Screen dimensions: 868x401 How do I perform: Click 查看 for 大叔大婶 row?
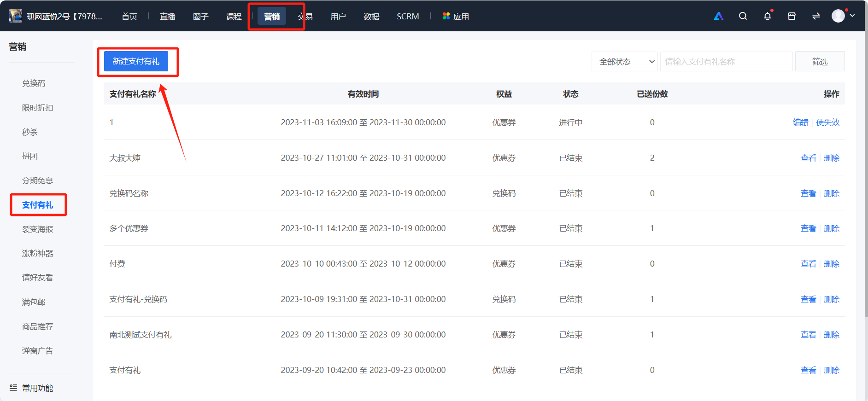click(809, 158)
